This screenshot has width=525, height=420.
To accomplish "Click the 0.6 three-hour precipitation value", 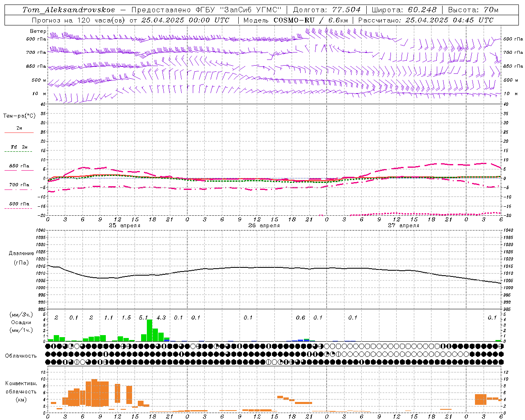I will click(301, 317).
